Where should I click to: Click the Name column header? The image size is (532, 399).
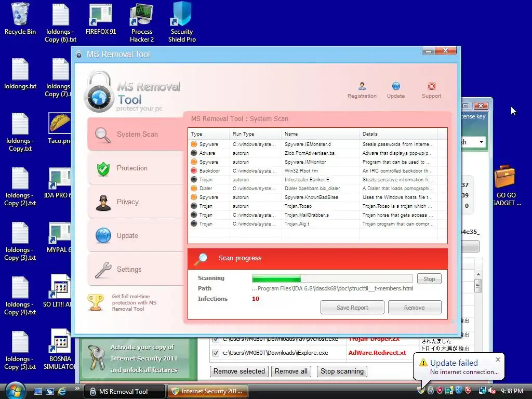(320, 134)
